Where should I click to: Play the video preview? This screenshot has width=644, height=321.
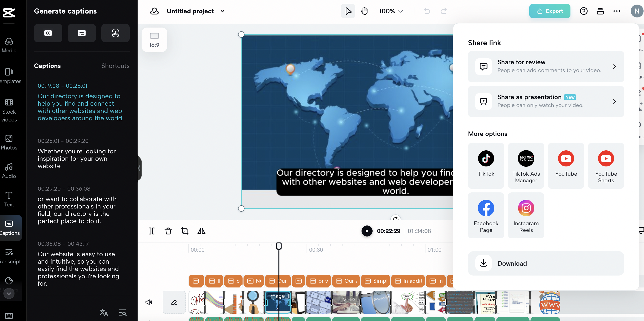coord(367,231)
